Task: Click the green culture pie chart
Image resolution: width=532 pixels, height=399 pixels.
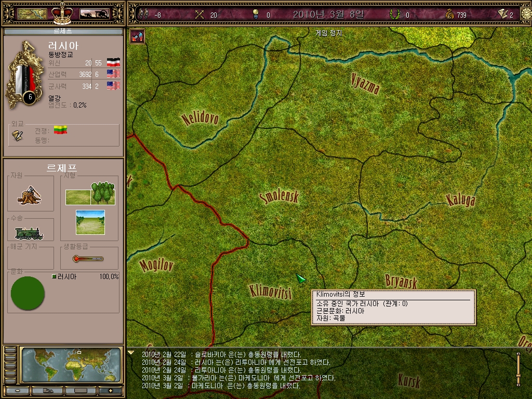Action: tap(28, 293)
